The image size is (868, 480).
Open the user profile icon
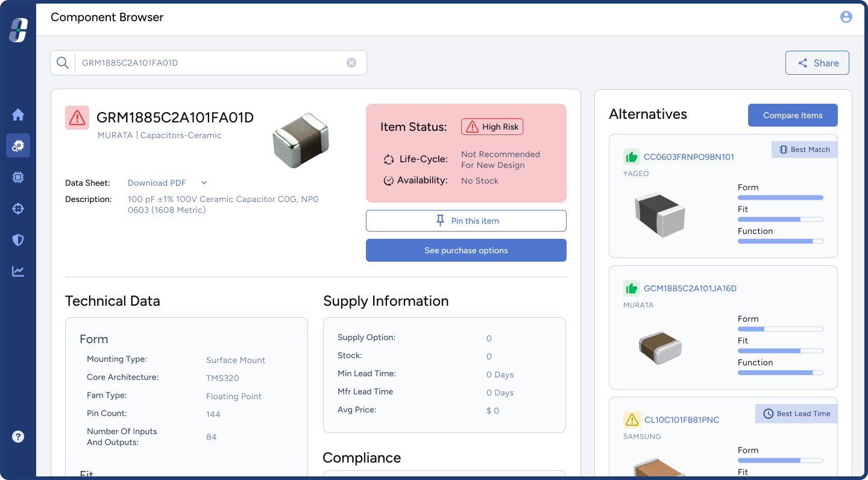[x=846, y=17]
